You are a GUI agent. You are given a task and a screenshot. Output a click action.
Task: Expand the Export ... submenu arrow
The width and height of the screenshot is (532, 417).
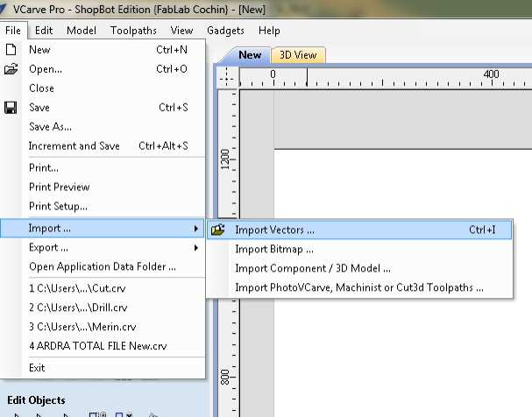coord(195,248)
